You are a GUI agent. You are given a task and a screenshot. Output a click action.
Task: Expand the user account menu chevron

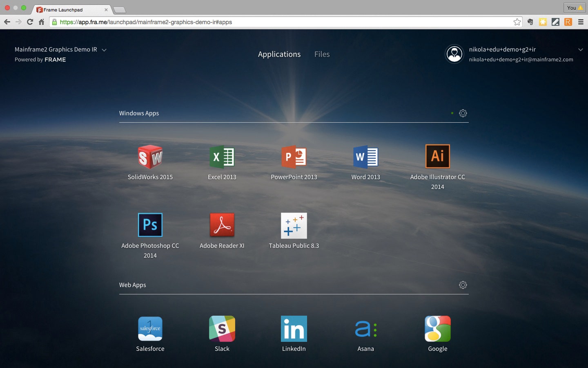click(x=580, y=49)
